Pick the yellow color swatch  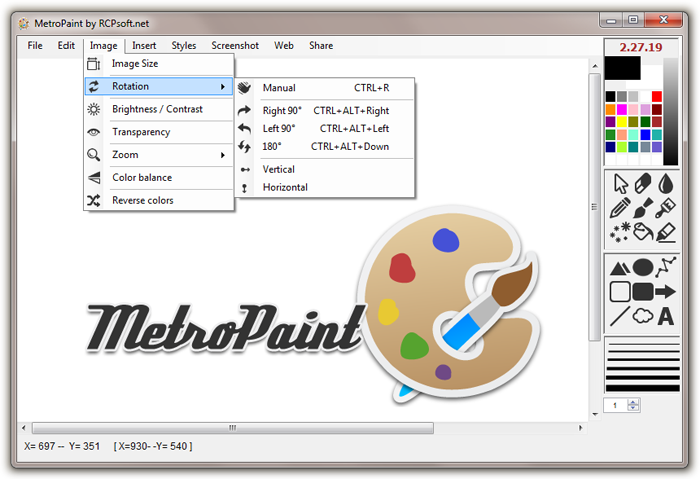coord(622,122)
